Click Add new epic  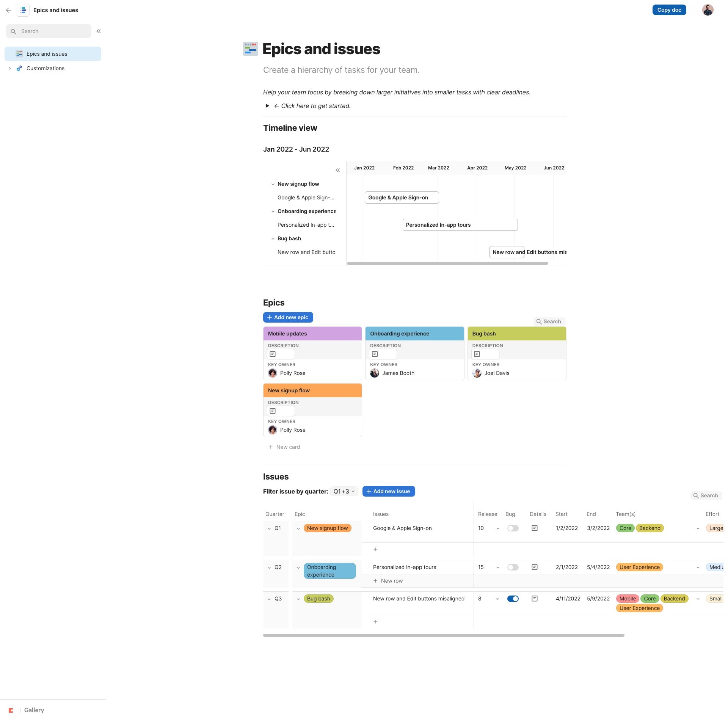click(288, 317)
